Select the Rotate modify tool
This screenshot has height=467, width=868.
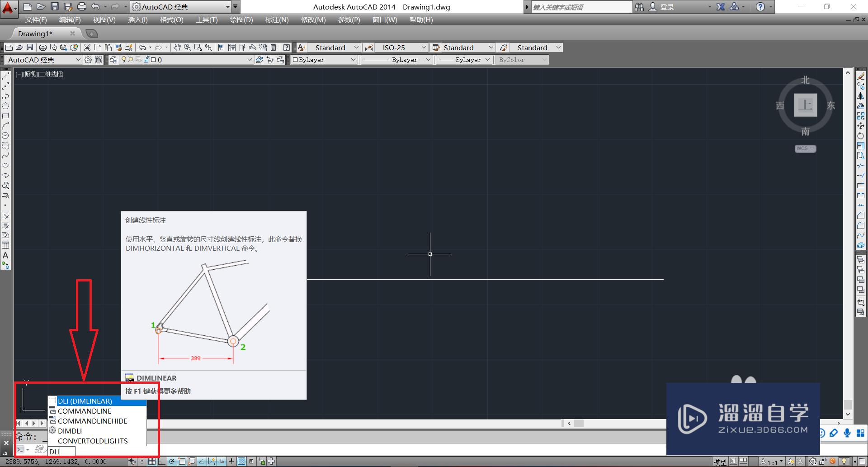pos(861,136)
